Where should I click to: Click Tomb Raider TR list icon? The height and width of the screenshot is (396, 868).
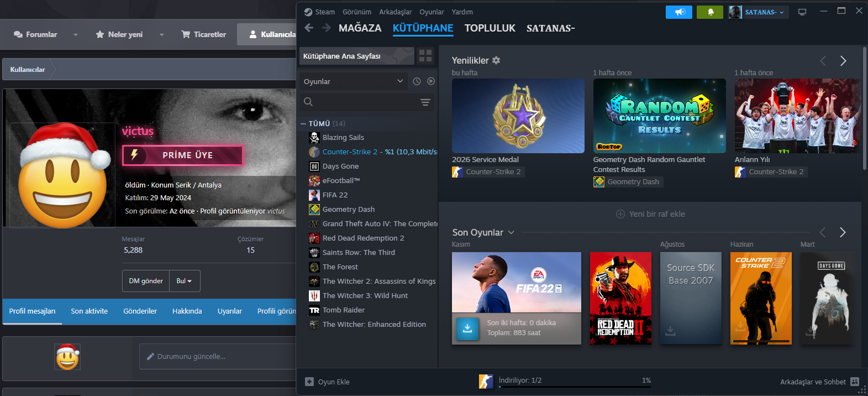(314, 310)
